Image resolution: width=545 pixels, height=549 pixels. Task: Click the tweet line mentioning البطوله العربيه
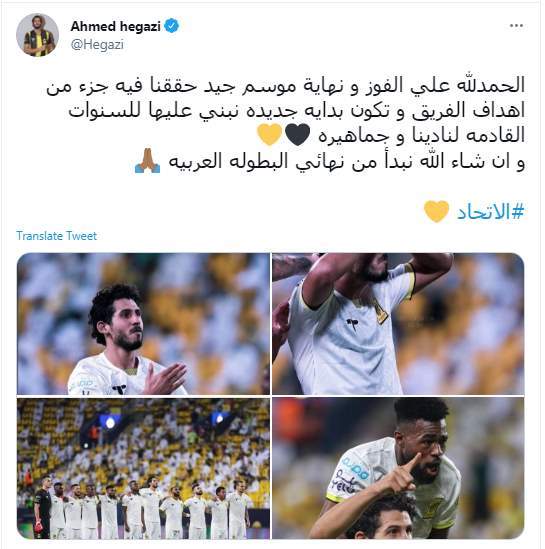pyautogui.click(x=347, y=162)
